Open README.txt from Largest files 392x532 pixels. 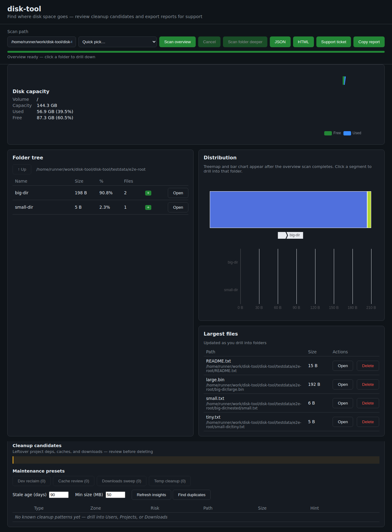coord(343,366)
